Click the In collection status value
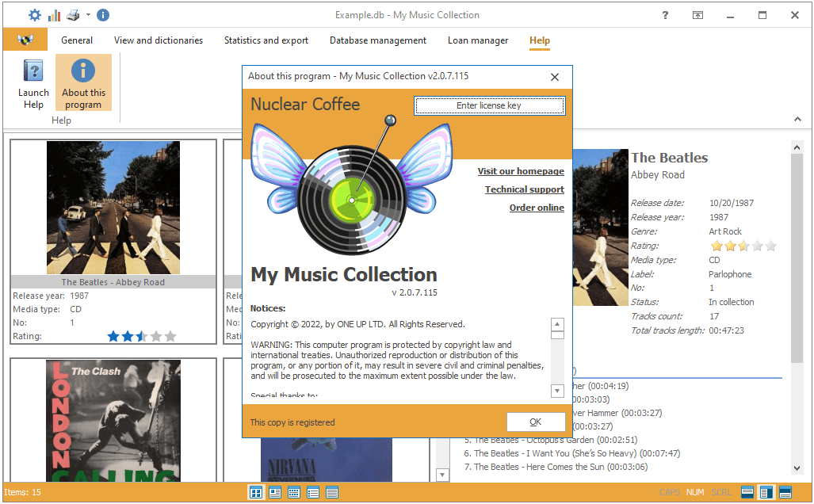Screen dimensions: 814x504 tap(731, 302)
